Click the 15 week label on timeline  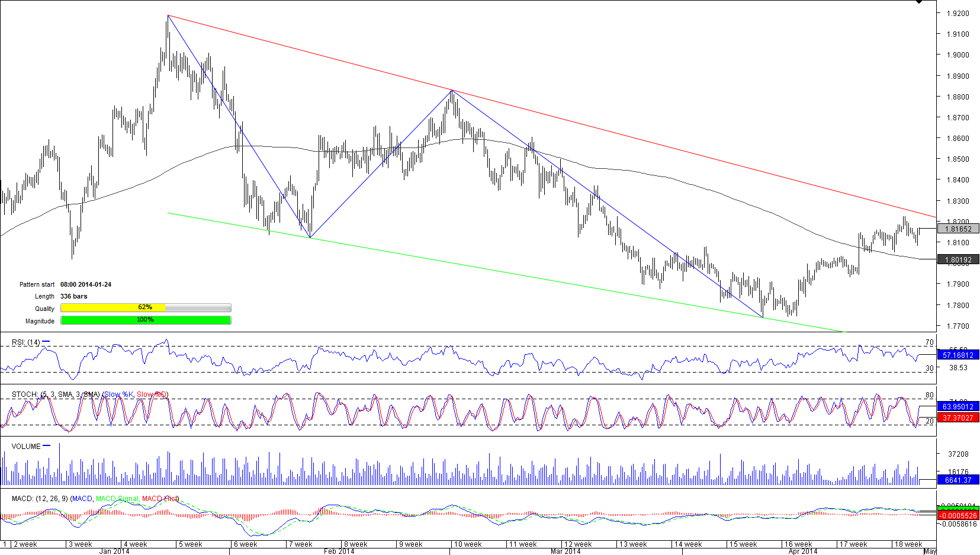[x=743, y=544]
